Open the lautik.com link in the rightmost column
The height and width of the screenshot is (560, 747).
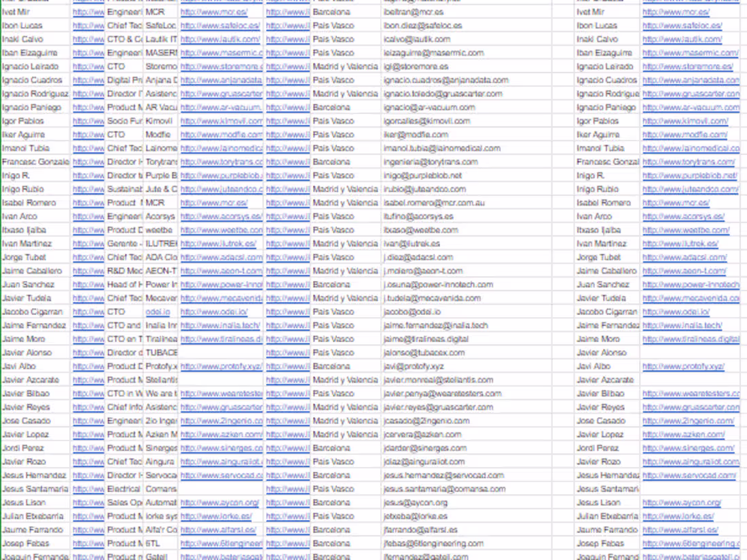coord(682,39)
